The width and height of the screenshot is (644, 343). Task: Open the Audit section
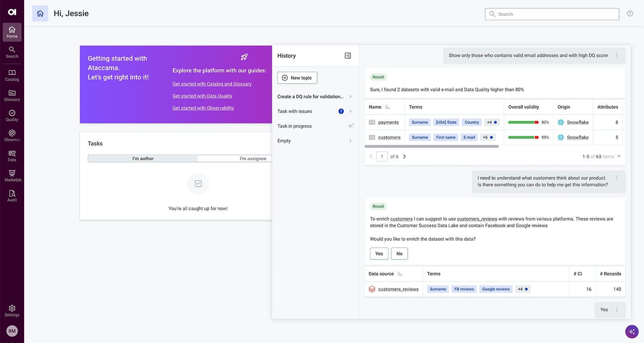(x=12, y=196)
